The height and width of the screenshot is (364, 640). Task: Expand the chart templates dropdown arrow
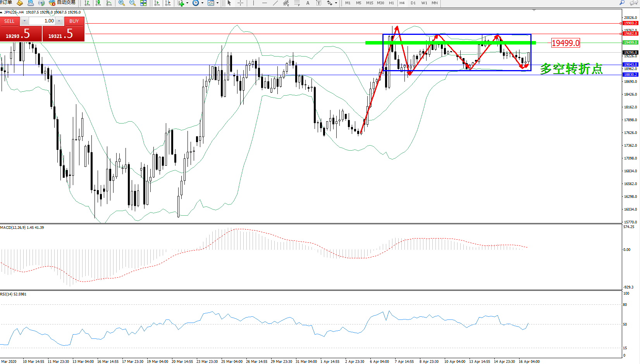pos(217,3)
